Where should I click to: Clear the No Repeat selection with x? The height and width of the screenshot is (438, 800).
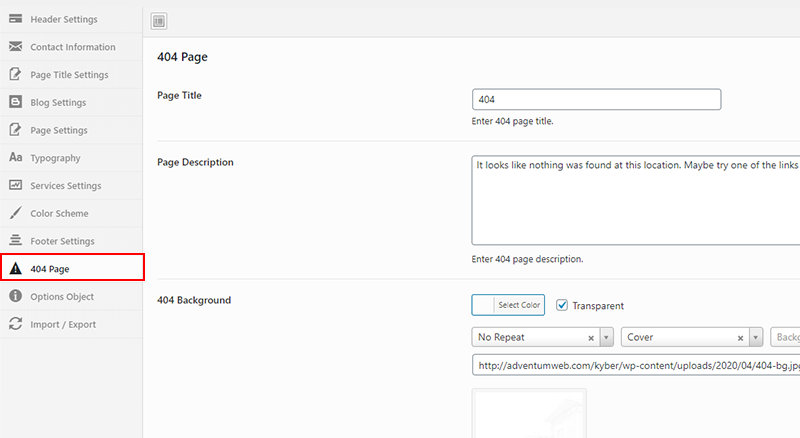coord(591,338)
